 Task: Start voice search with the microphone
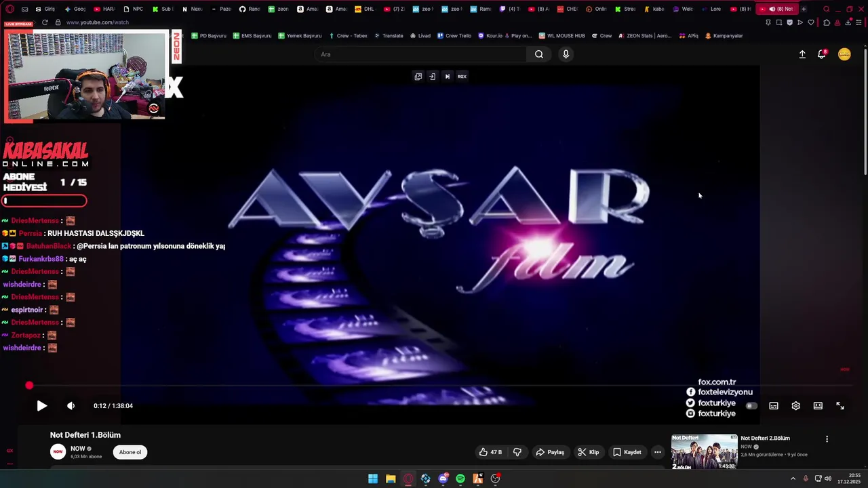pos(566,54)
